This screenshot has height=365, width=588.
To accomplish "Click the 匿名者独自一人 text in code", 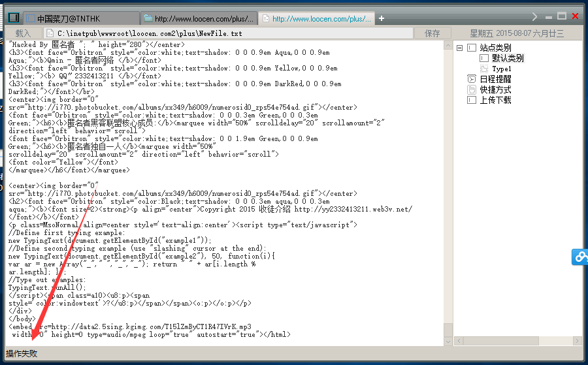I will click(x=95, y=146).
